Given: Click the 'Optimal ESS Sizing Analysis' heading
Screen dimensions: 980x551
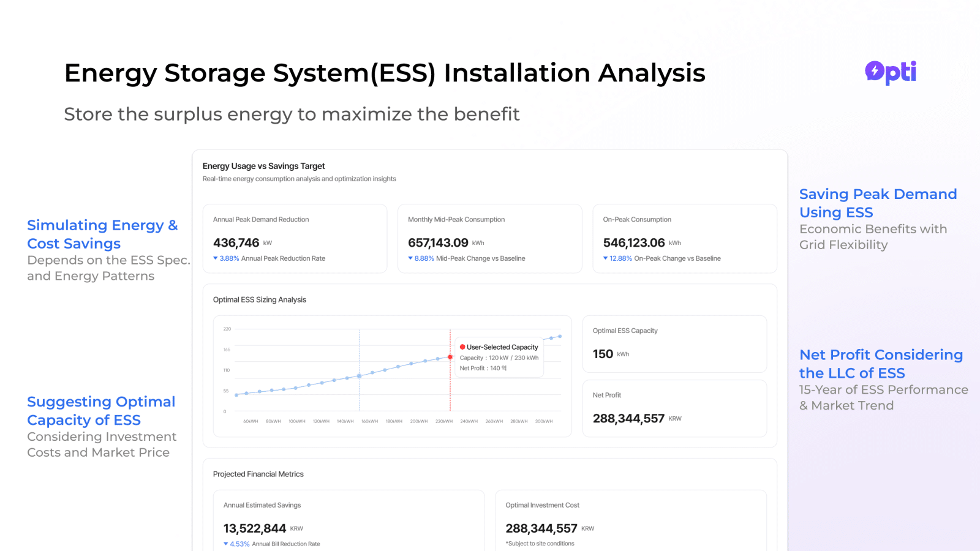Looking at the screenshot, I should point(260,299).
